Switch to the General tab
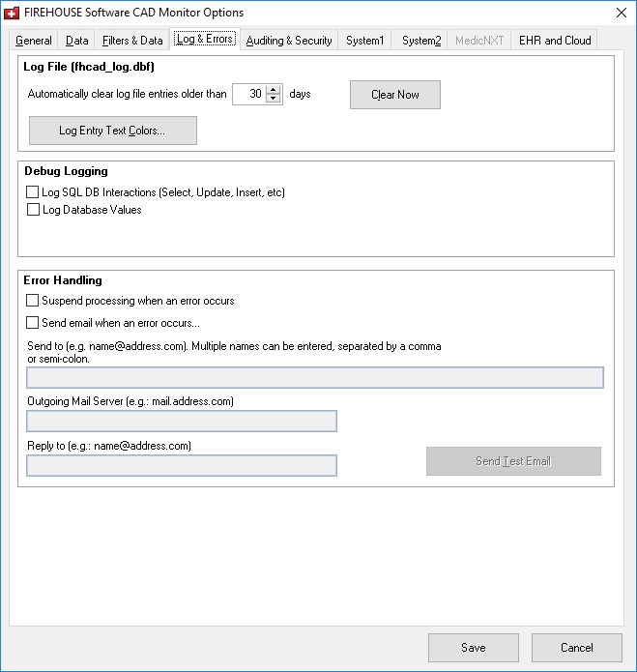 (x=34, y=41)
